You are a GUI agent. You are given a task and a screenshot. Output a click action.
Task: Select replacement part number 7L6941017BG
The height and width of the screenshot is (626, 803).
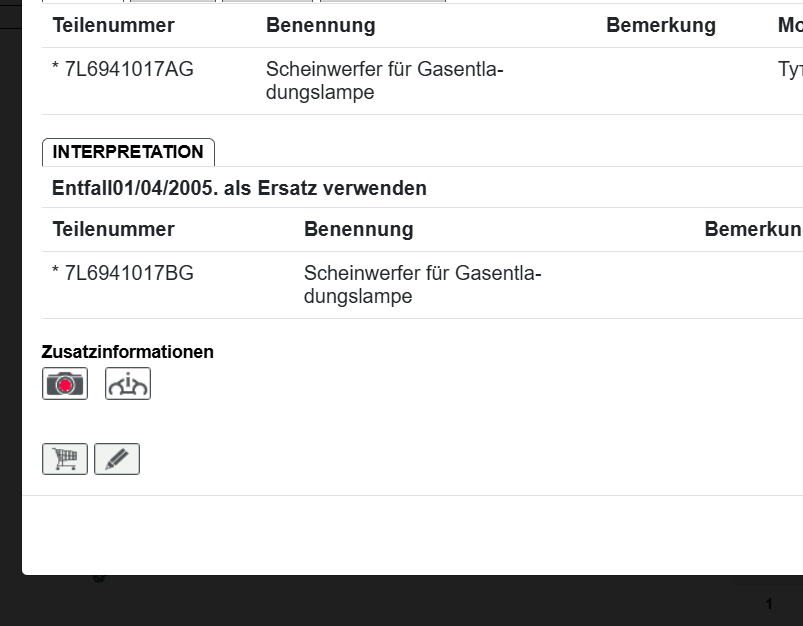(128, 273)
